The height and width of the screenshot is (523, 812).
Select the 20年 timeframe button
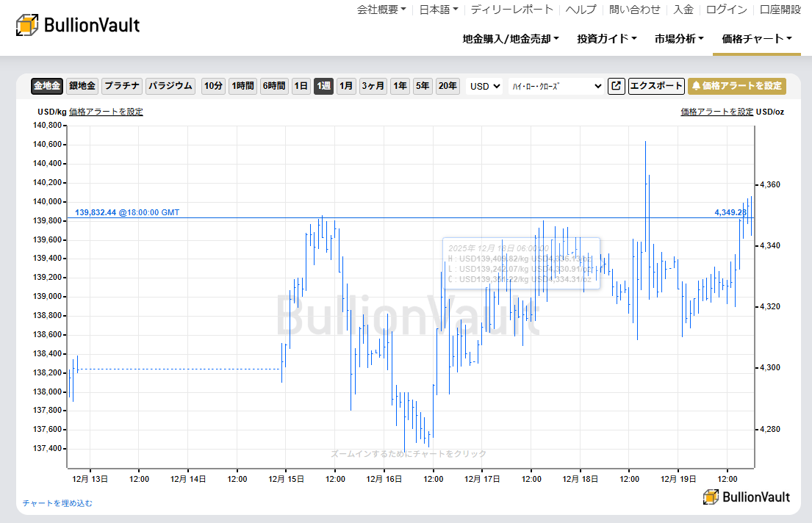coord(448,86)
